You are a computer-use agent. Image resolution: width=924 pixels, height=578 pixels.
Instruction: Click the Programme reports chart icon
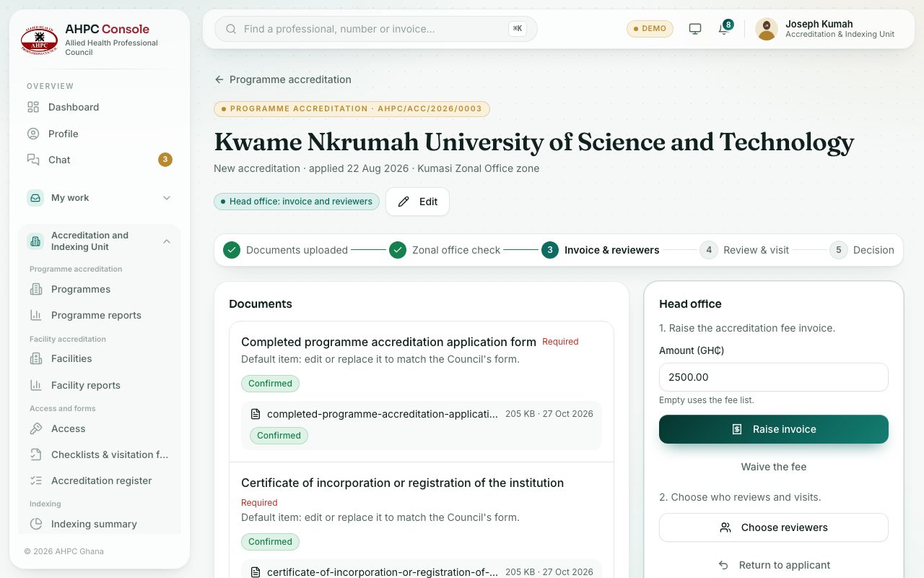[x=36, y=315]
